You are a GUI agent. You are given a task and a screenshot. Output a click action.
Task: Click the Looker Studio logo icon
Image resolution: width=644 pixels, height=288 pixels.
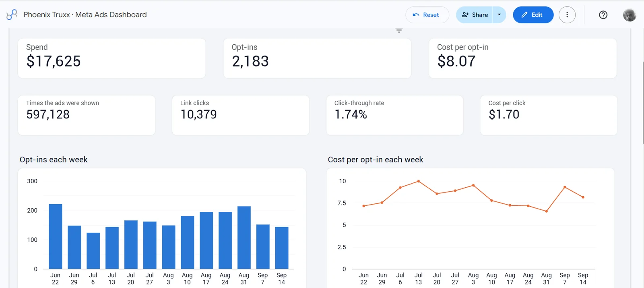12,15
